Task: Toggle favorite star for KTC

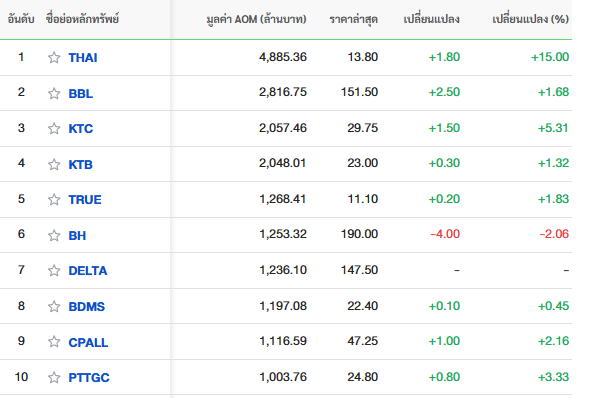Action: [54, 128]
